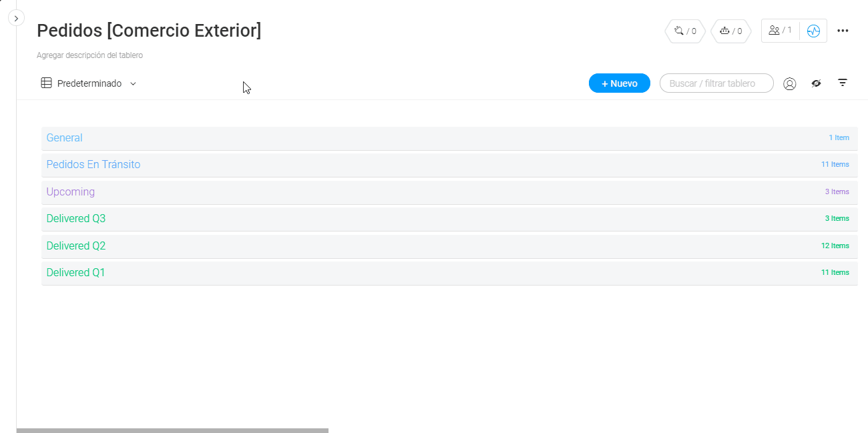Expand the Upcoming group
Viewport: 868px width, 433px height.
click(71, 192)
